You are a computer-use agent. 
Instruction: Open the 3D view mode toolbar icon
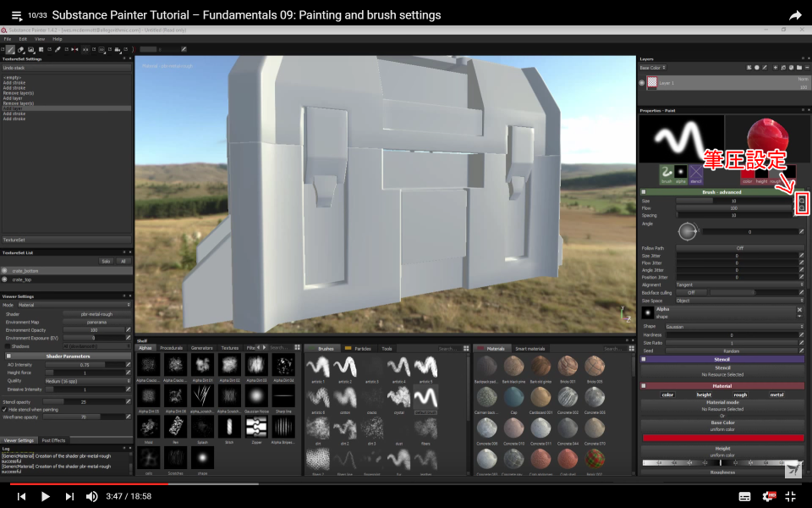coord(101,50)
